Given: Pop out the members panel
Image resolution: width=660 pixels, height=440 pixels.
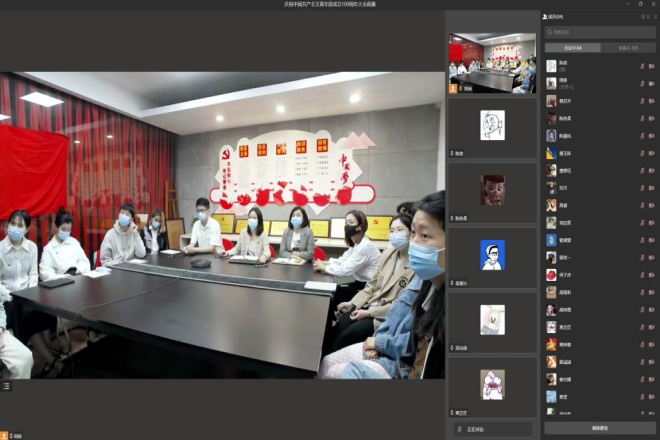Looking at the screenshot, I should coord(643,17).
